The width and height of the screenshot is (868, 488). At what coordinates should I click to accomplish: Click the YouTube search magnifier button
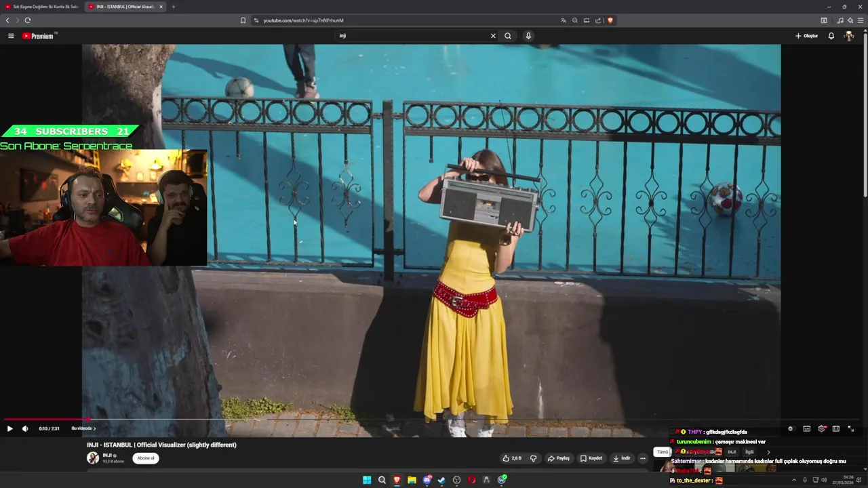tap(508, 36)
